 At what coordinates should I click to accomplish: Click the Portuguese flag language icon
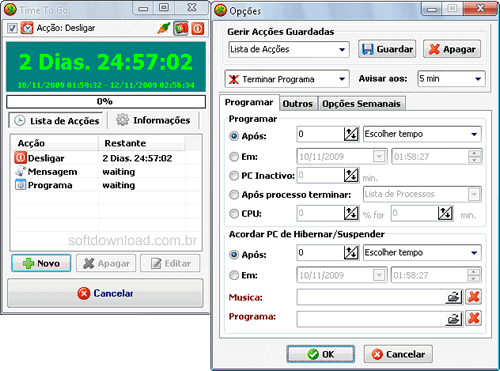pyautogui.click(x=181, y=28)
